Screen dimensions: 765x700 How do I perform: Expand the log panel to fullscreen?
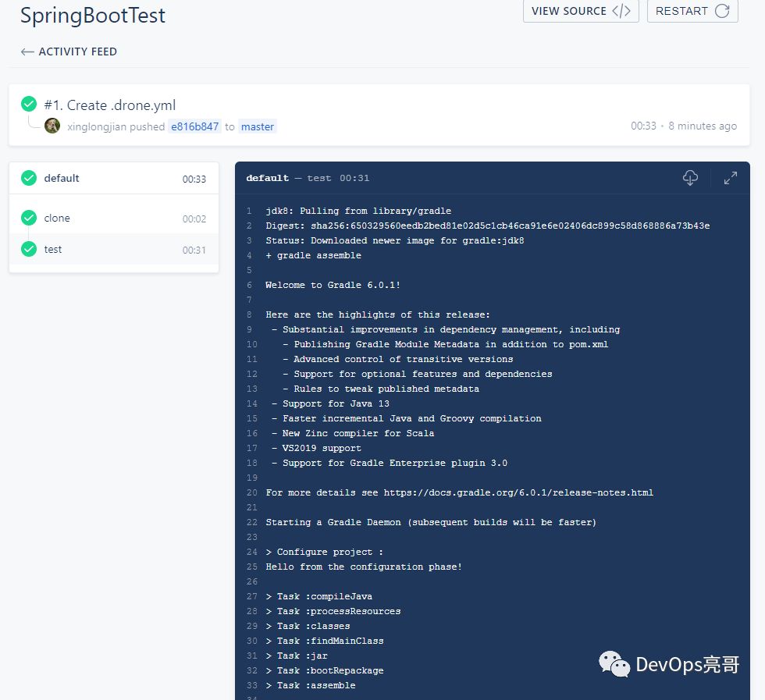(x=731, y=178)
